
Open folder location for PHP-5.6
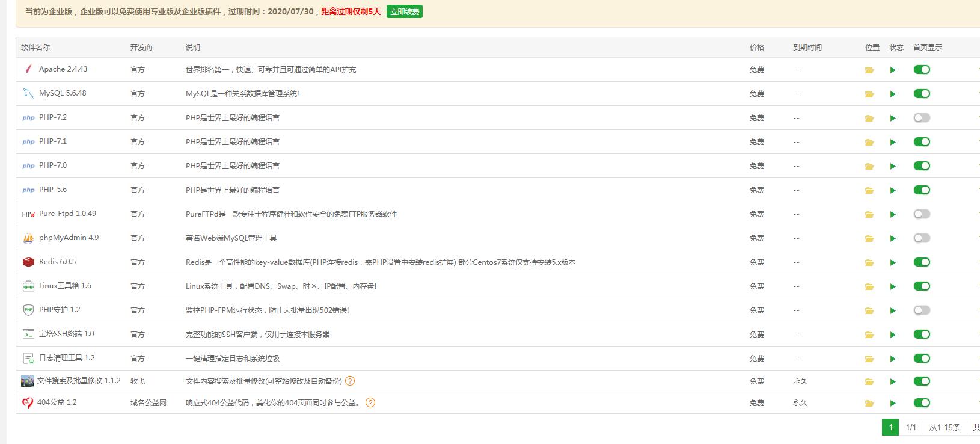coord(869,190)
